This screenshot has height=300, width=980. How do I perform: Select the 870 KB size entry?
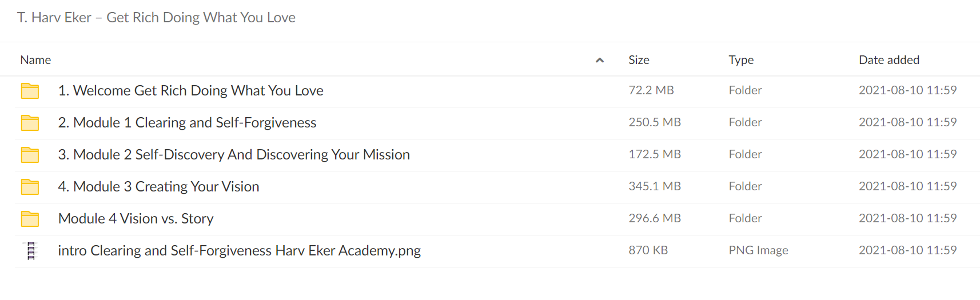coord(648,250)
